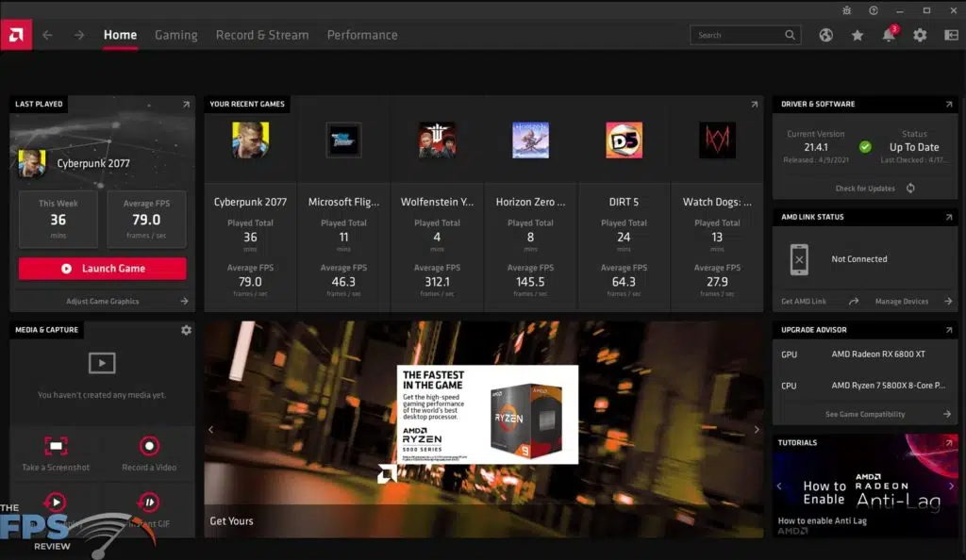Expand Your Recent Games panel
Screen dimensions: 966x560
[x=754, y=105]
